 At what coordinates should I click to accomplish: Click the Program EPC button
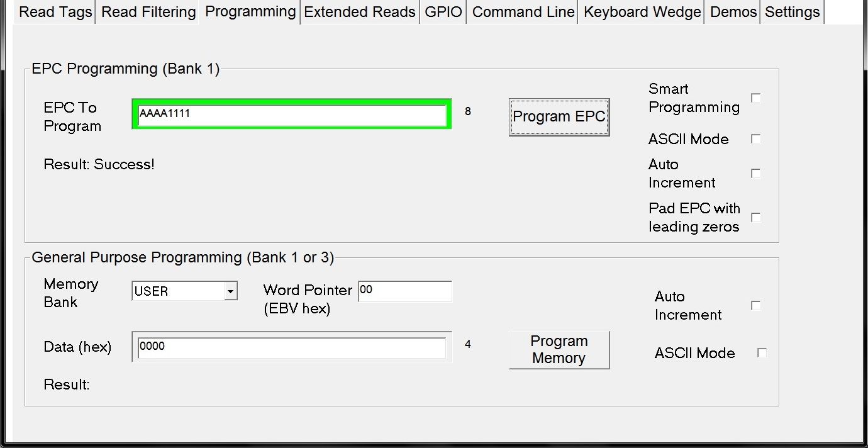pos(559,117)
